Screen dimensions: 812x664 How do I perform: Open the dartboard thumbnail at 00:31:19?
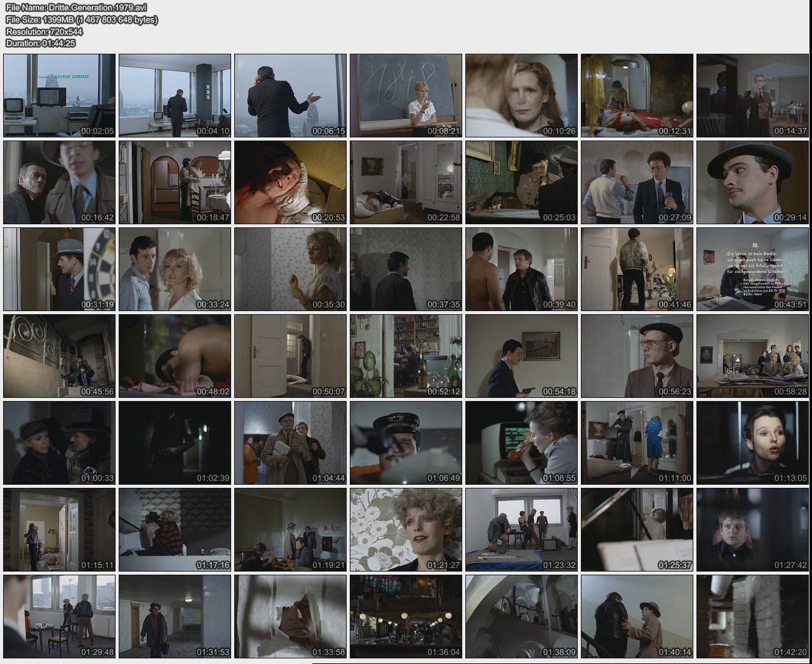coord(59,269)
